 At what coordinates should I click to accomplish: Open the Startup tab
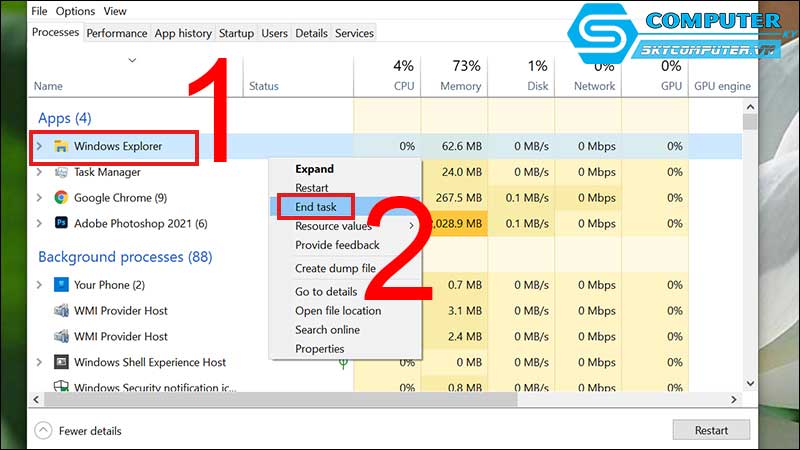click(236, 33)
